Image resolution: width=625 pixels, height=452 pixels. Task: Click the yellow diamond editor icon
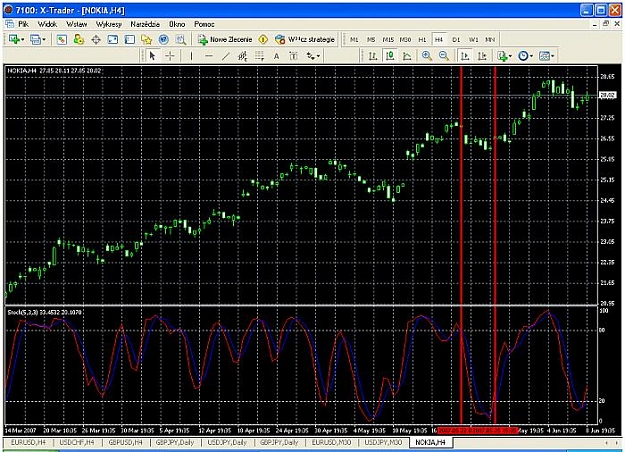pyautogui.click(x=263, y=39)
